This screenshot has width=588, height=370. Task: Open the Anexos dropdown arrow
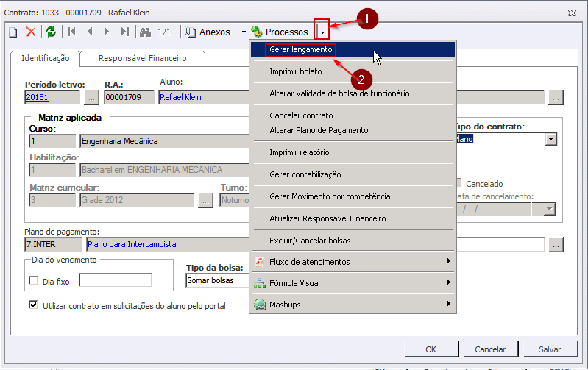[244, 32]
